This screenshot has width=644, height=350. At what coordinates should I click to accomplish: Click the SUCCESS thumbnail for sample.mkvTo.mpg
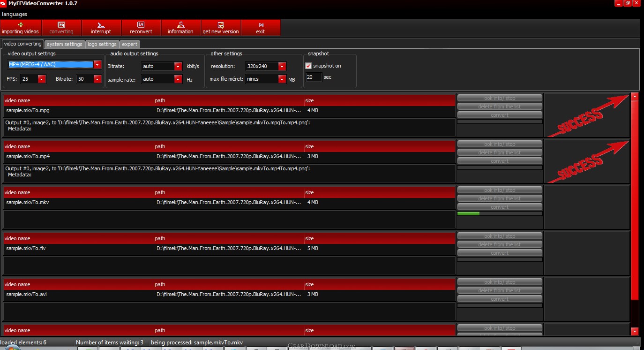tap(587, 115)
